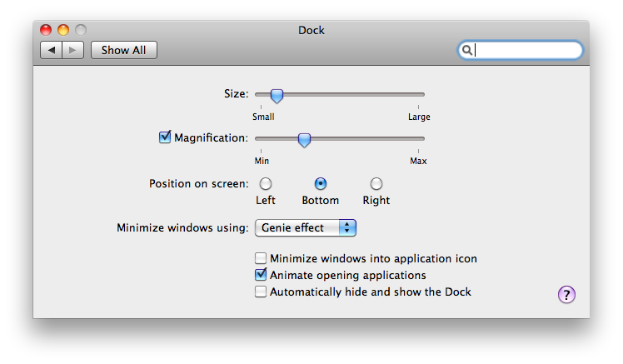This screenshot has height=364, width=623.
Task: Click the Size slider thumb
Action: click(x=277, y=96)
